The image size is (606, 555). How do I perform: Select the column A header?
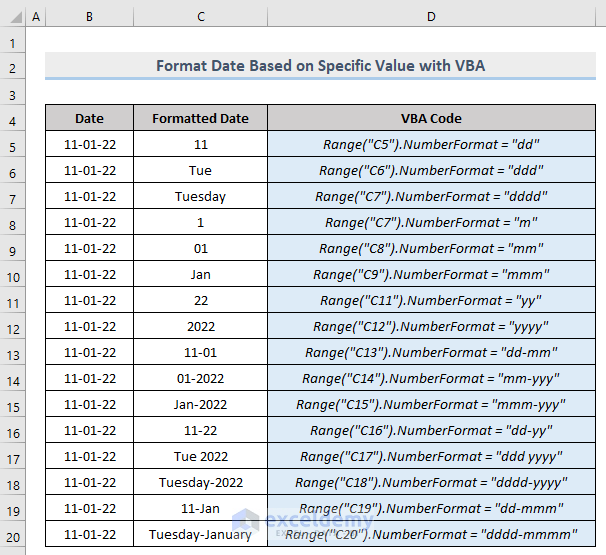35,18
